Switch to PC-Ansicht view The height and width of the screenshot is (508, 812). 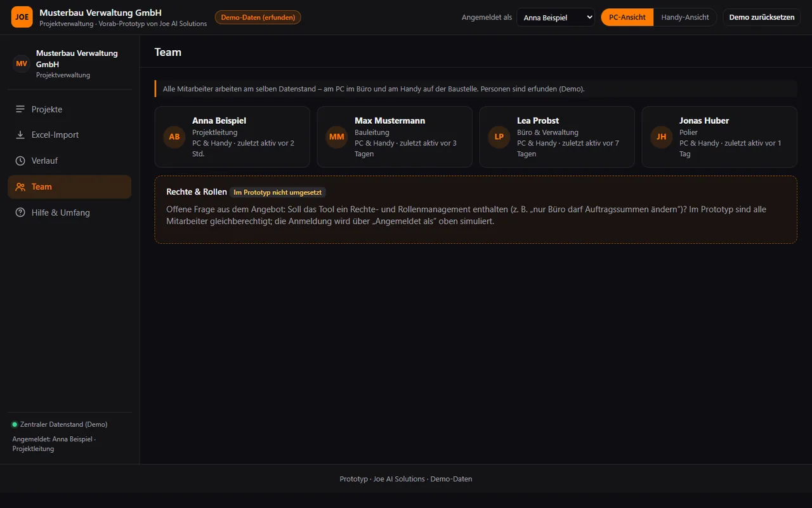pyautogui.click(x=627, y=17)
